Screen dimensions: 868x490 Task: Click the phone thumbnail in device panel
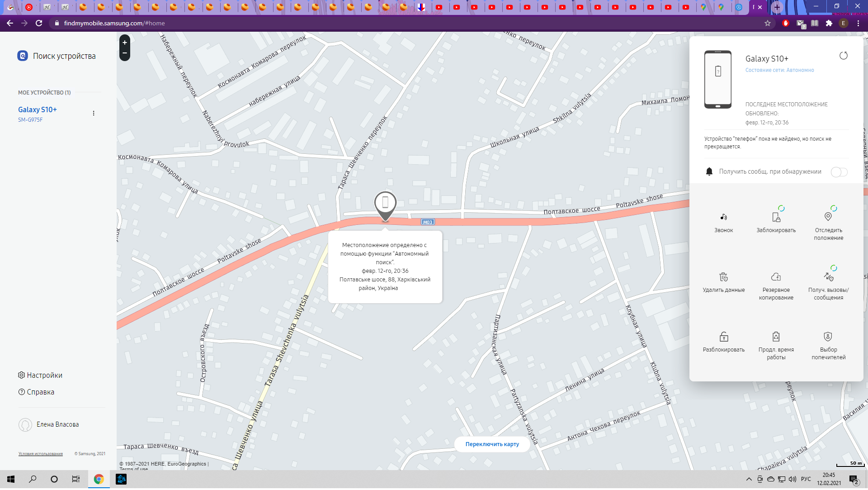[717, 79]
